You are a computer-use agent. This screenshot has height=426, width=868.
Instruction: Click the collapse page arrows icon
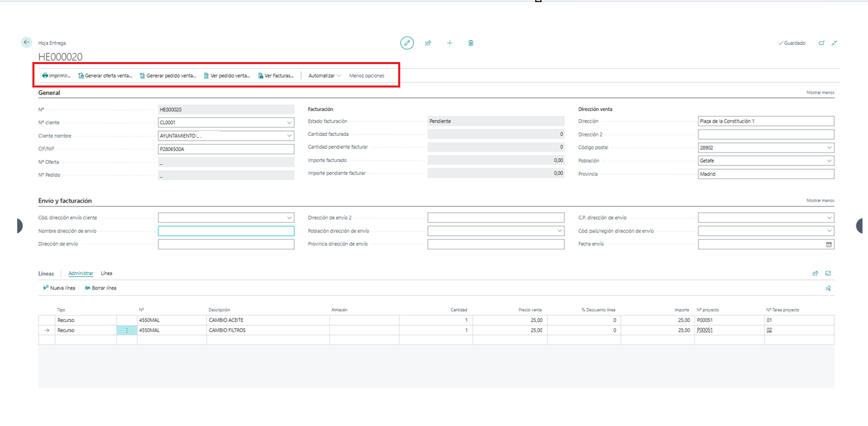pos(834,43)
